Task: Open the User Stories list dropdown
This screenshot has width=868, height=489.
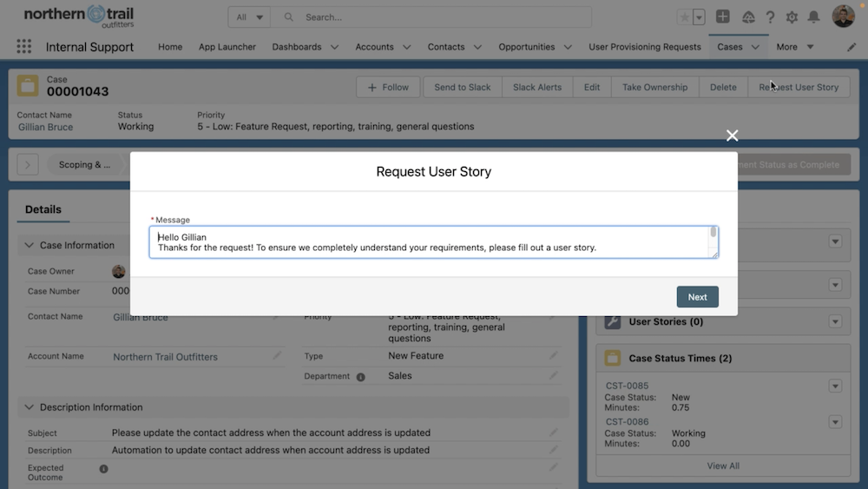Action: click(835, 321)
